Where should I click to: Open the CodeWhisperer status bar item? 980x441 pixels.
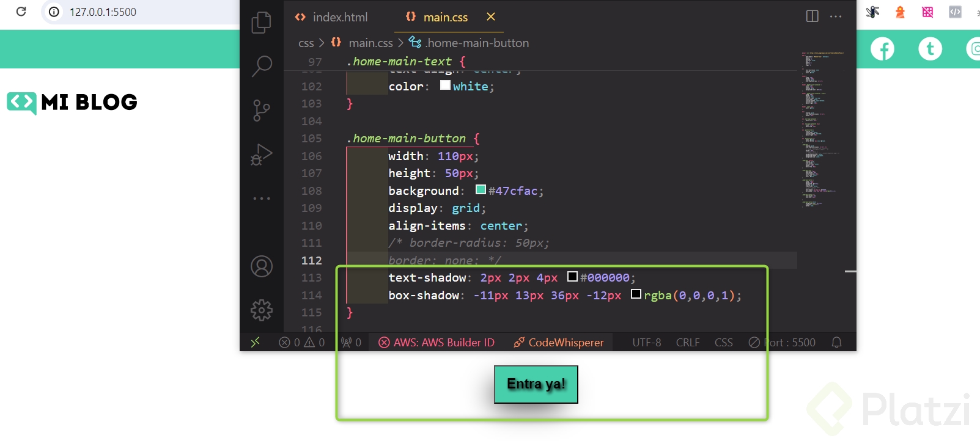559,342
